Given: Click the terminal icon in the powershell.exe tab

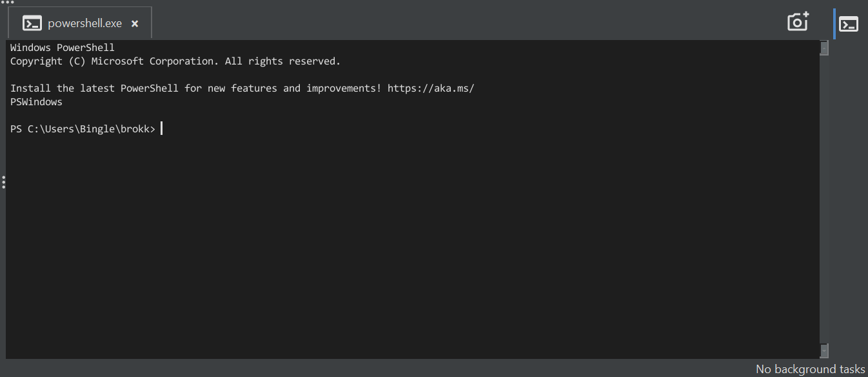Looking at the screenshot, I should point(32,23).
